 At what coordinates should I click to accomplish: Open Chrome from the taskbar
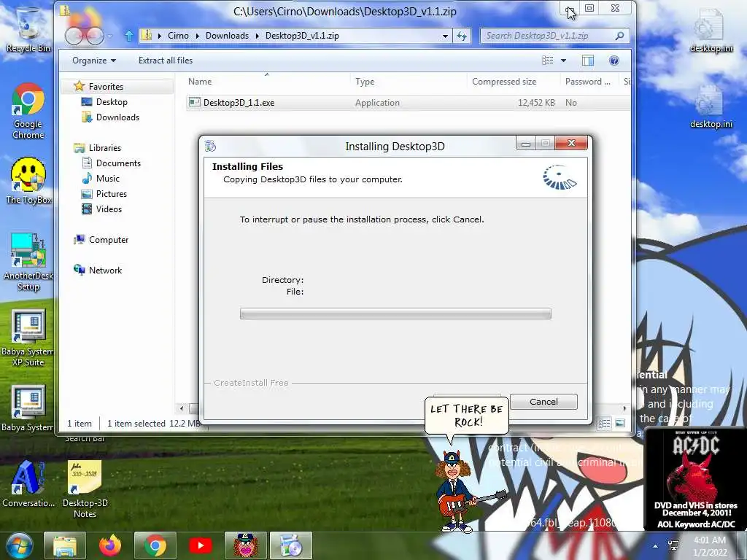pyautogui.click(x=155, y=545)
